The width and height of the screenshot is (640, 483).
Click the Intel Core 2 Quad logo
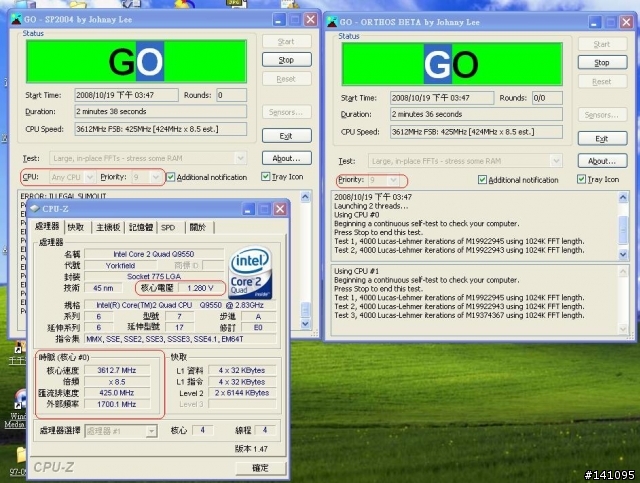click(x=251, y=272)
